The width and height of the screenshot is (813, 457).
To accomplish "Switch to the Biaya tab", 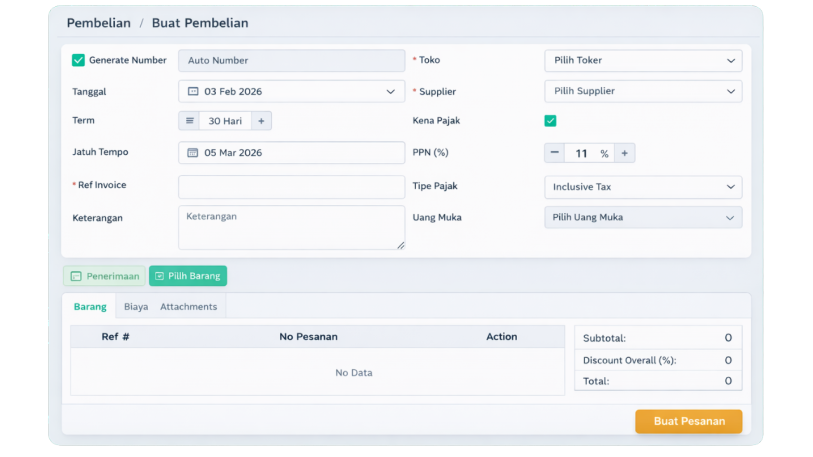I will tap(136, 307).
